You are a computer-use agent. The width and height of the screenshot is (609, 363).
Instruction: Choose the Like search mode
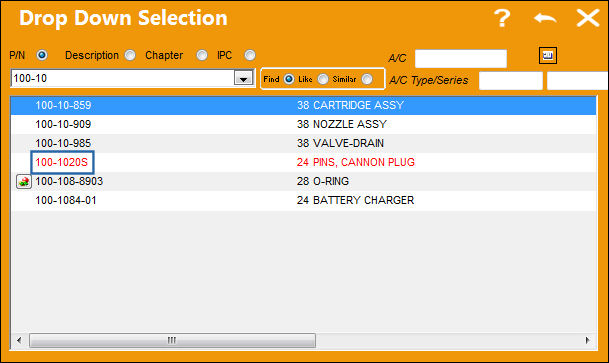[323, 79]
